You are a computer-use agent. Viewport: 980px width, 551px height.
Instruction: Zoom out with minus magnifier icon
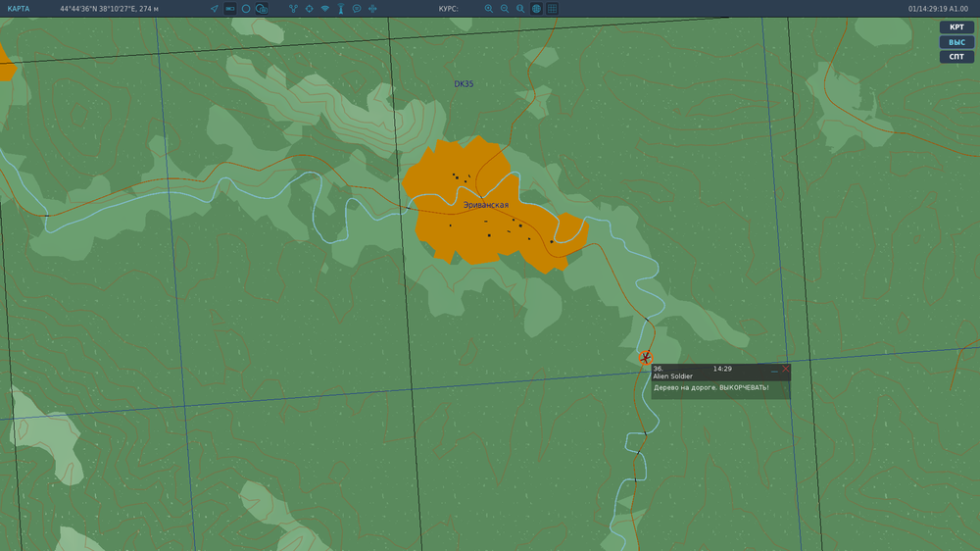[505, 9]
